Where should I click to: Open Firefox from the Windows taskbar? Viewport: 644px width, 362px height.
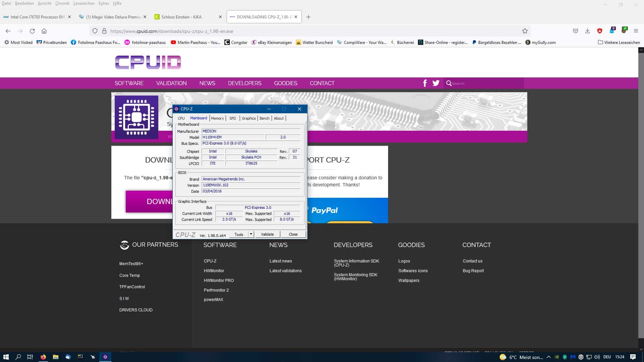coord(43,357)
